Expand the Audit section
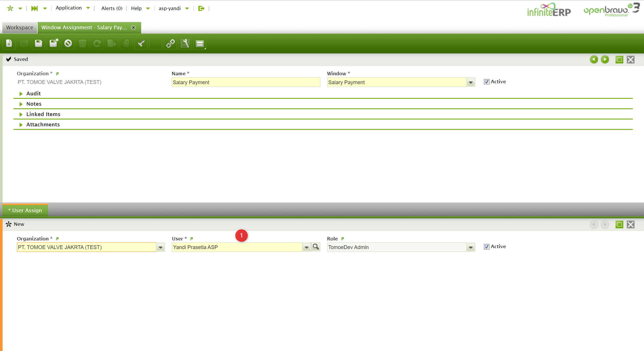Image resolution: width=644 pixels, height=351 pixels. [x=33, y=94]
